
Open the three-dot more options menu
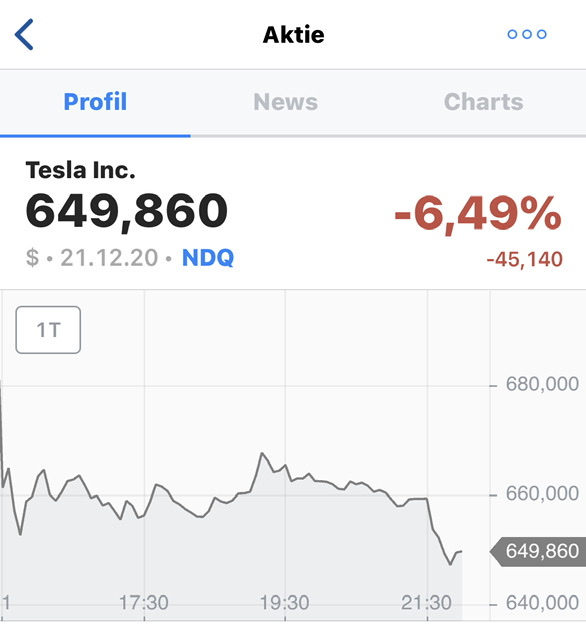[x=527, y=34]
